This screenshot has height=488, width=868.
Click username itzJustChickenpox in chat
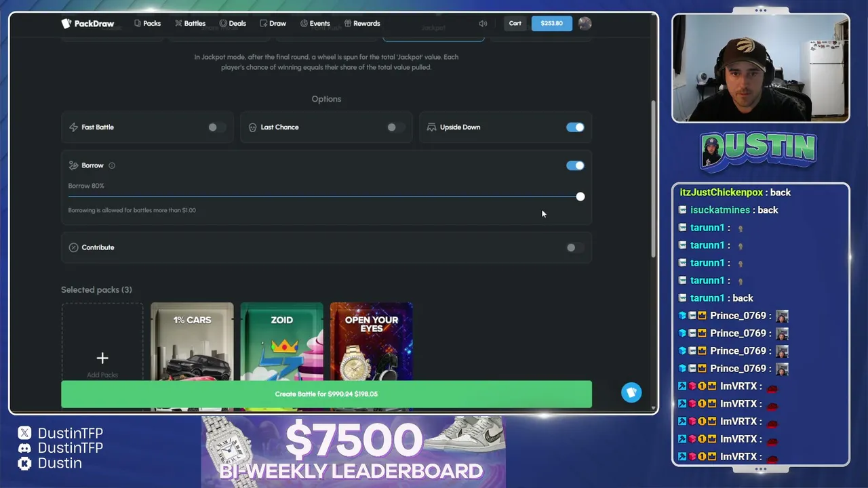722,192
